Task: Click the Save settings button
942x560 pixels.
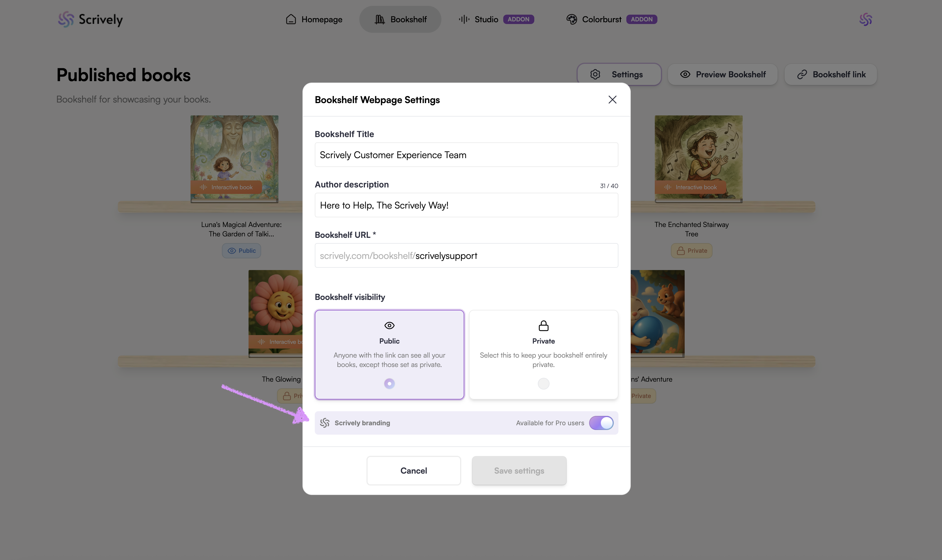Action: coord(519,471)
